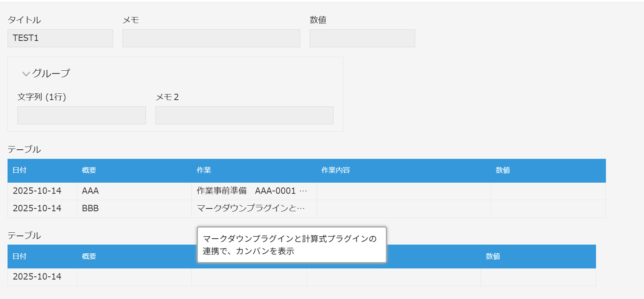Screen dimensions: 644x299
Task: Select the 作業内容 column header
Action: (x=335, y=170)
